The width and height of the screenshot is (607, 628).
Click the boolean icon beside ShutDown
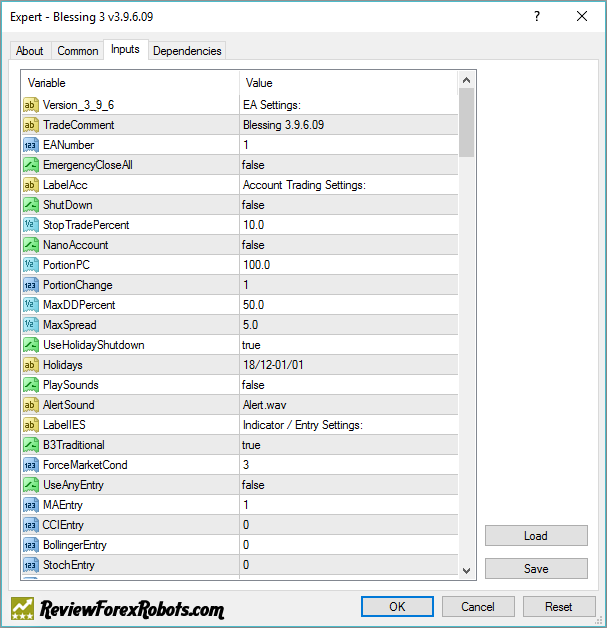coord(31,205)
